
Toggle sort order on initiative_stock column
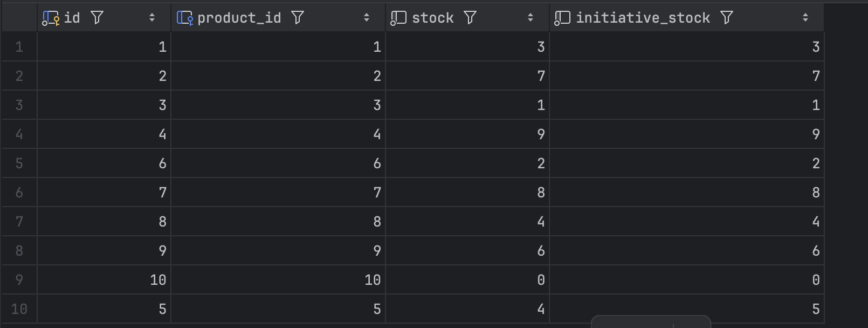805,18
